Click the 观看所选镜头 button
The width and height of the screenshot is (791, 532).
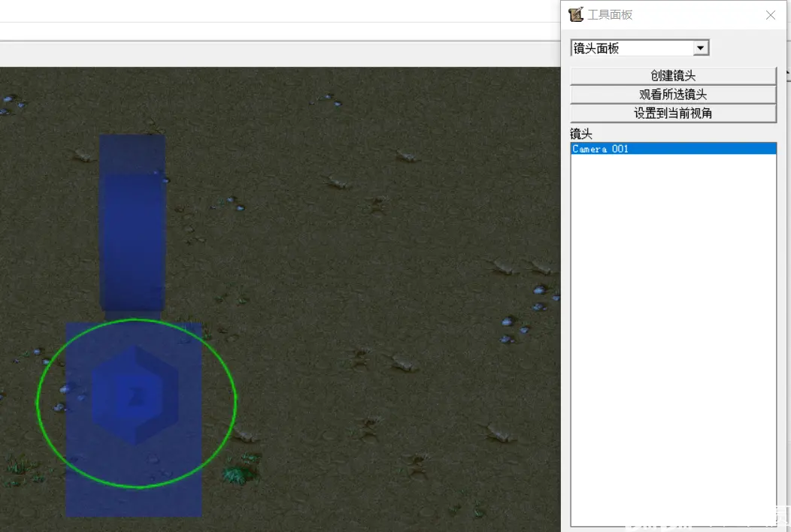pos(673,94)
